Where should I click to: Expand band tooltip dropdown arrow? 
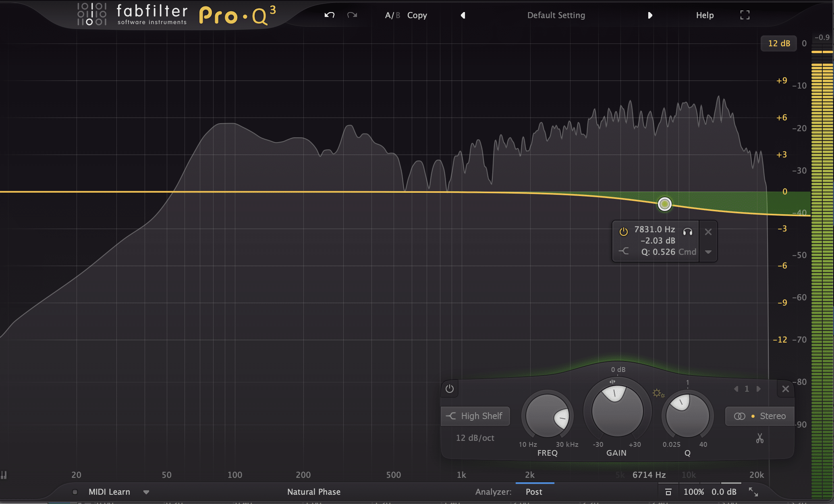708,252
